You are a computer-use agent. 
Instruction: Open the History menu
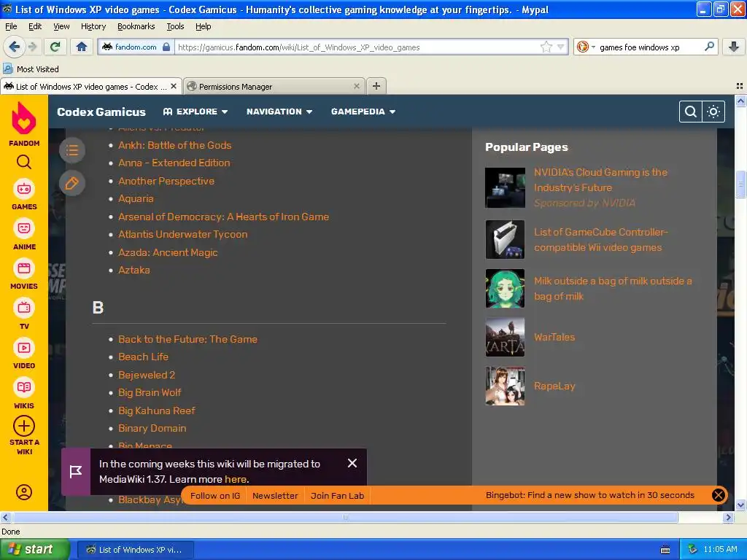click(93, 26)
